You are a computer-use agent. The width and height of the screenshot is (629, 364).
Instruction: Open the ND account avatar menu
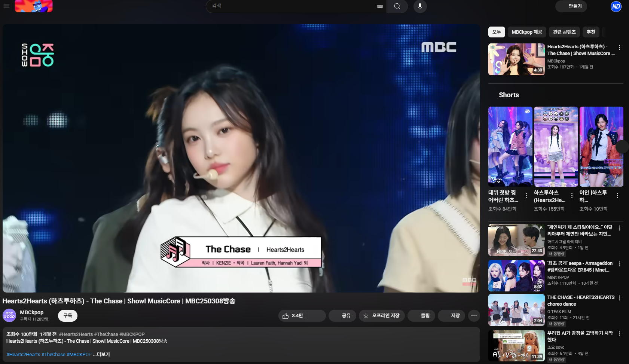(x=616, y=6)
